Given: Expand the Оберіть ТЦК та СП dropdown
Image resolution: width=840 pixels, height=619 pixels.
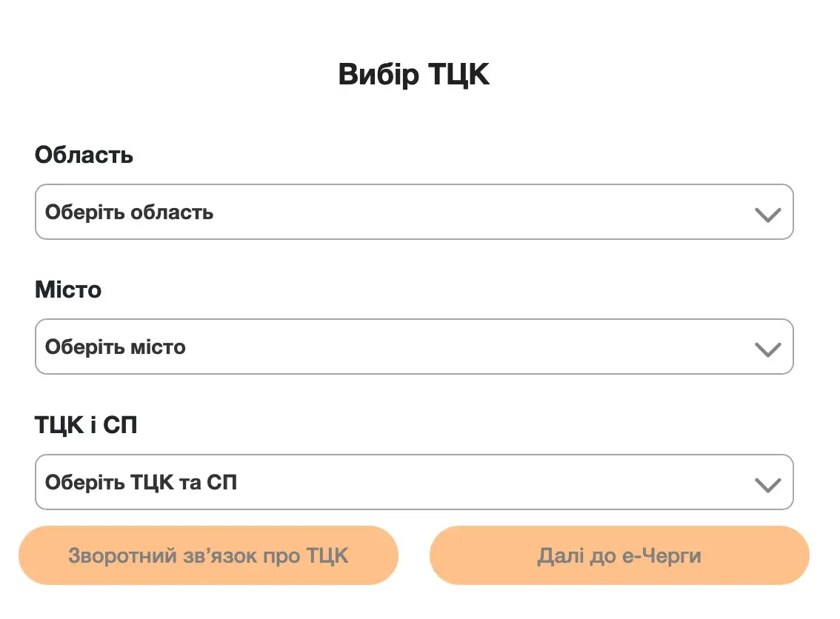Looking at the screenshot, I should click(x=413, y=482).
